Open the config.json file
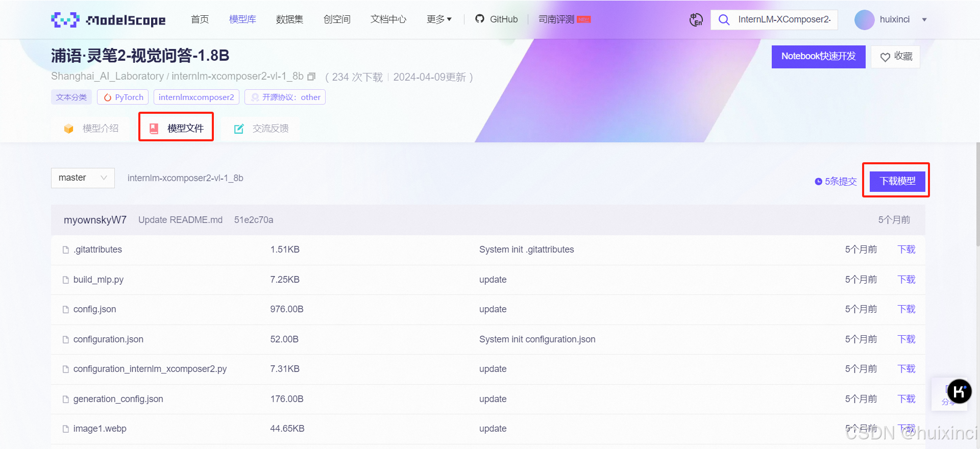 (x=94, y=309)
